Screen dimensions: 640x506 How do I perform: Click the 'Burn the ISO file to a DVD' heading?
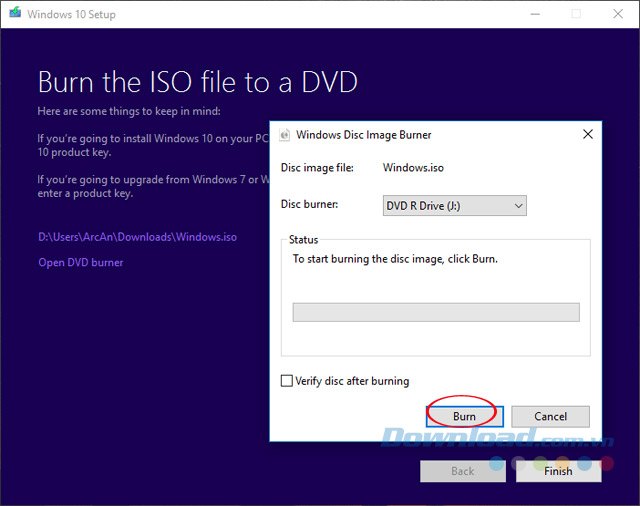click(198, 82)
